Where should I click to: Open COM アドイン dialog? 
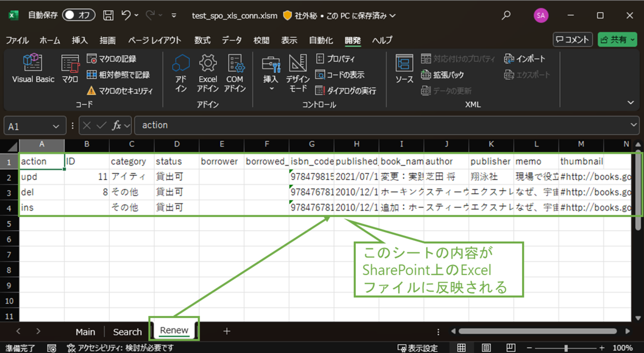[x=235, y=73]
